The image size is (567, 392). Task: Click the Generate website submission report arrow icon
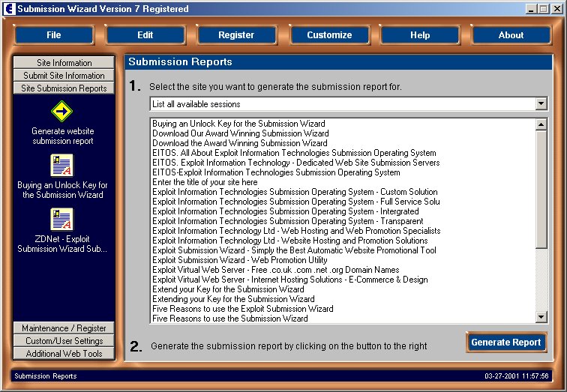(x=61, y=111)
